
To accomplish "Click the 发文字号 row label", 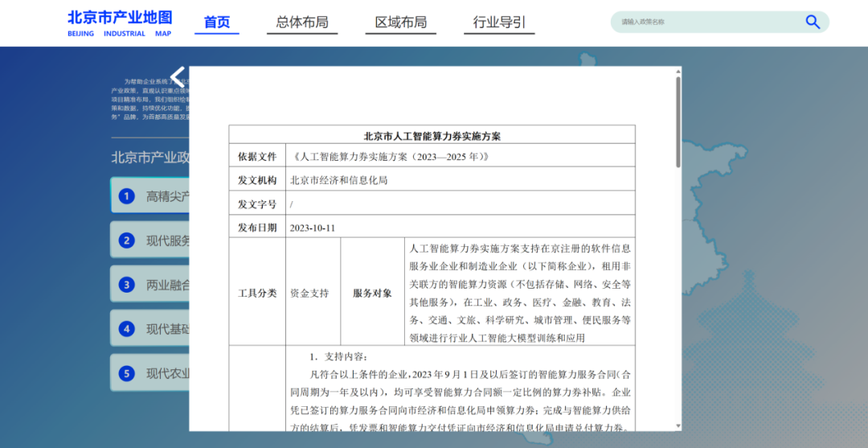I will click(257, 203).
